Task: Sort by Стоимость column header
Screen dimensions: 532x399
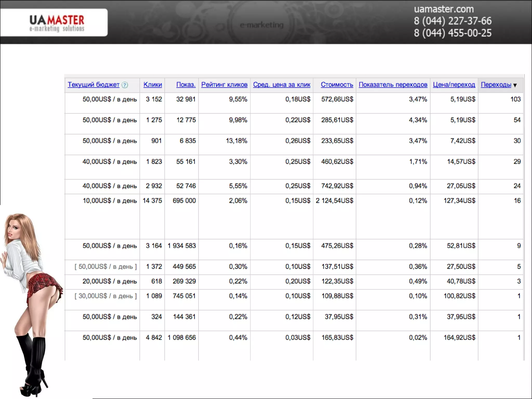Action: click(x=337, y=85)
